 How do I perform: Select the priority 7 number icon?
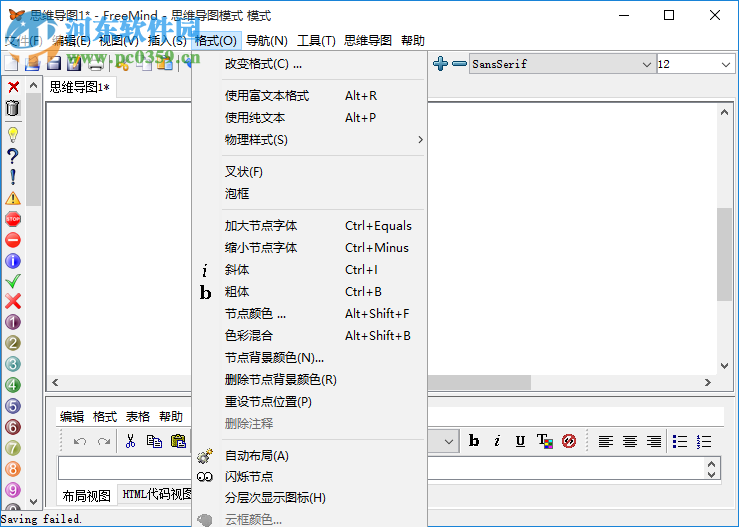(13, 448)
